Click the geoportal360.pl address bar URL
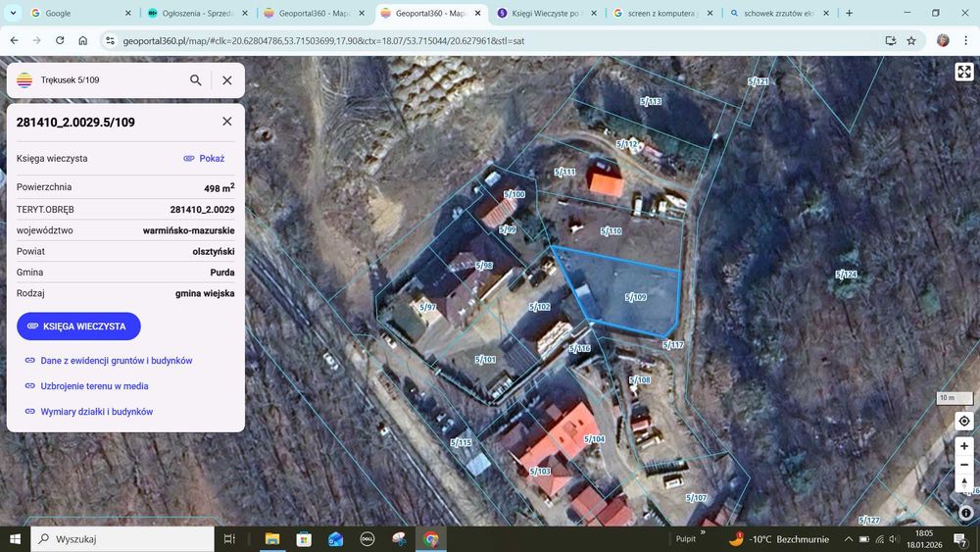 [x=323, y=40]
